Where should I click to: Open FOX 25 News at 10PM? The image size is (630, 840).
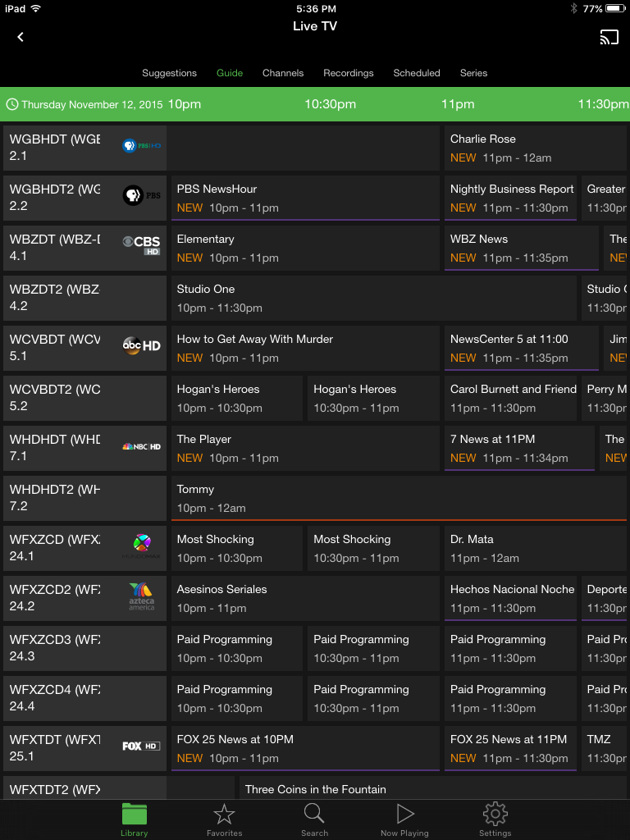tap(305, 748)
